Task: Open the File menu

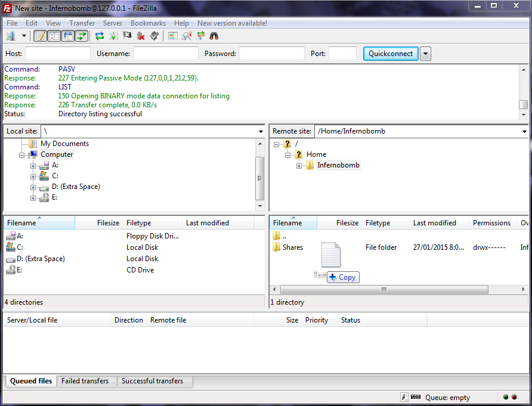Action: pyautogui.click(x=12, y=23)
